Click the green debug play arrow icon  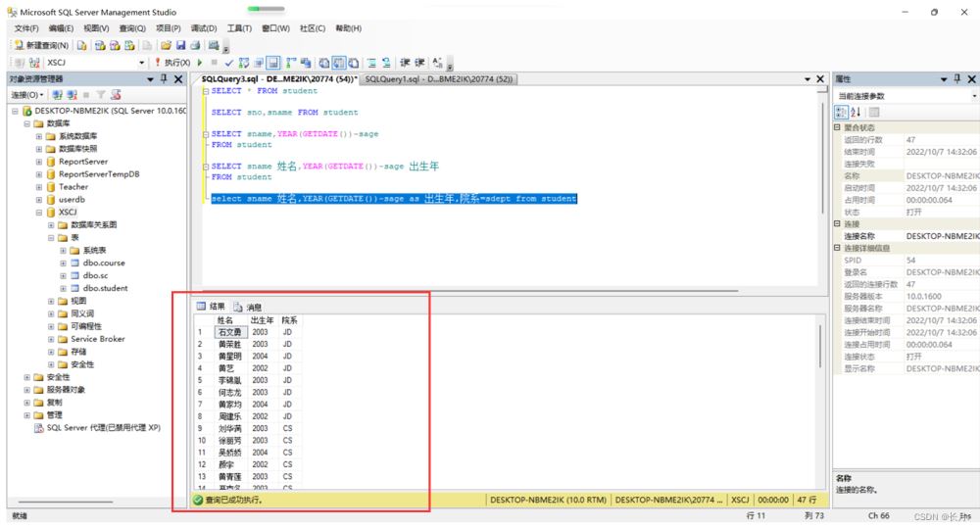click(202, 63)
